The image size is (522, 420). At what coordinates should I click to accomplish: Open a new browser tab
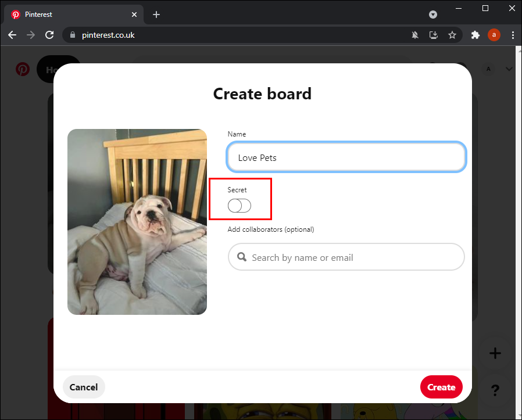[156, 15]
